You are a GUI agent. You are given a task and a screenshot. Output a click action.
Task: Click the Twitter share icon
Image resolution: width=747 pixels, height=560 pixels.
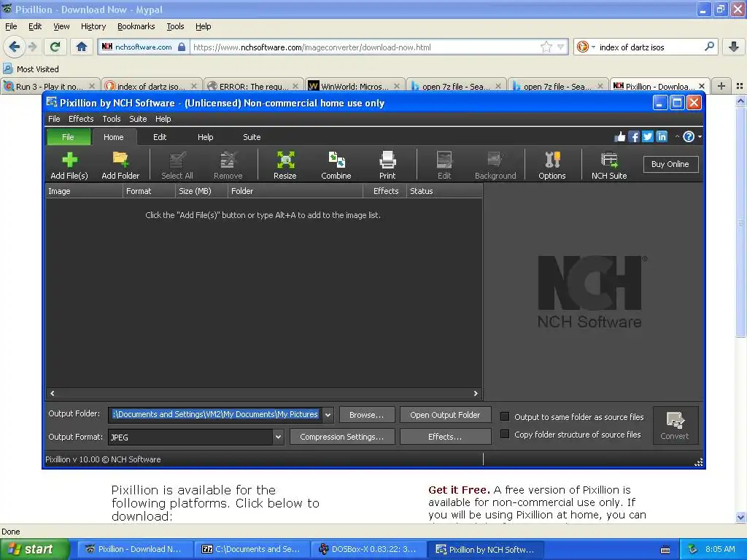point(648,136)
